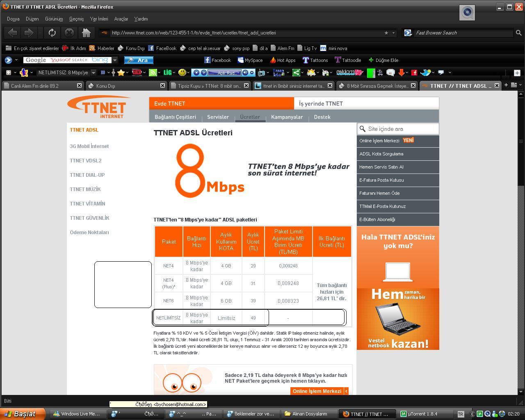
Task: Open the µTorrent tray icon
Action: pyautogui.click(x=481, y=414)
